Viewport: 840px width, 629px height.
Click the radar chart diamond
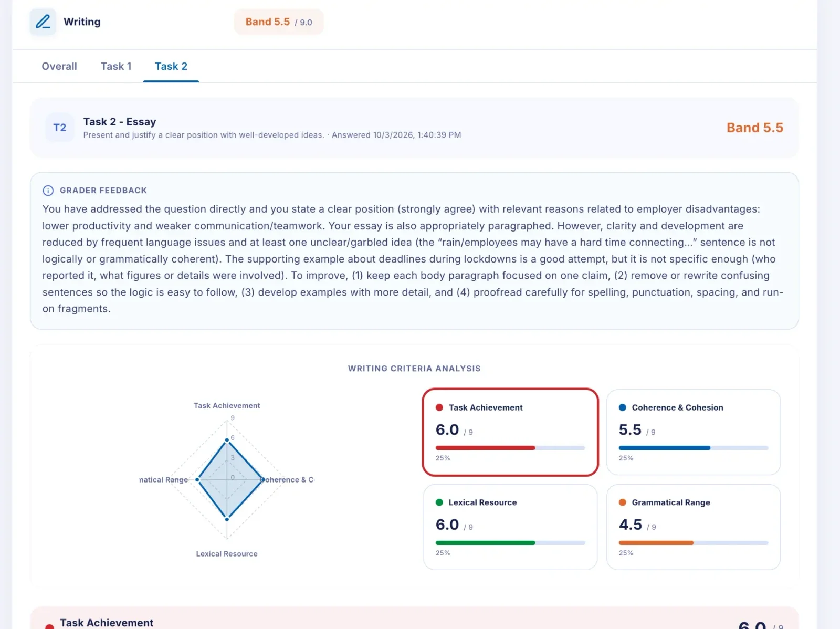coord(229,479)
